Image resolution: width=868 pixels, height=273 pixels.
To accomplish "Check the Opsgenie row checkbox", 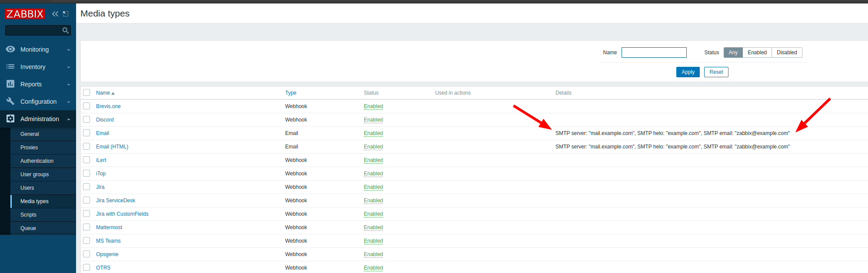I will point(86,254).
